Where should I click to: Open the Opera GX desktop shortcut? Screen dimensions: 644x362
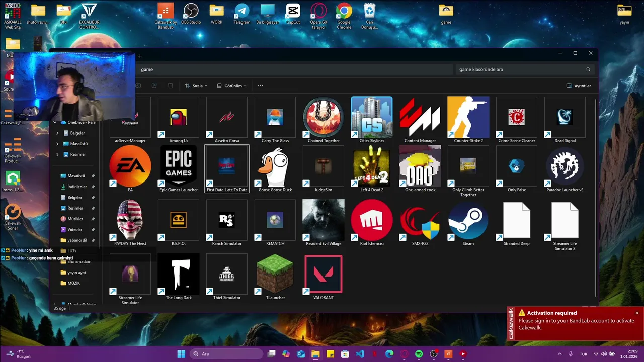tap(318, 17)
